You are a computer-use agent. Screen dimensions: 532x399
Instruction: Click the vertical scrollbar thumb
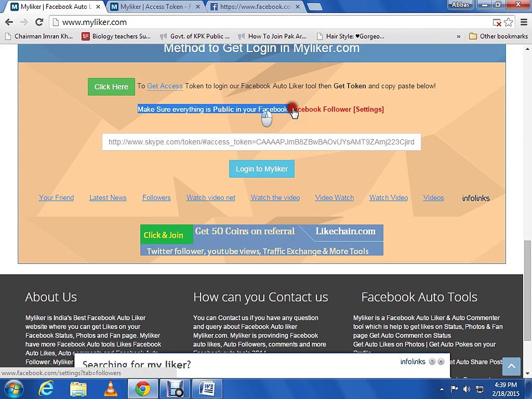[x=527, y=290]
